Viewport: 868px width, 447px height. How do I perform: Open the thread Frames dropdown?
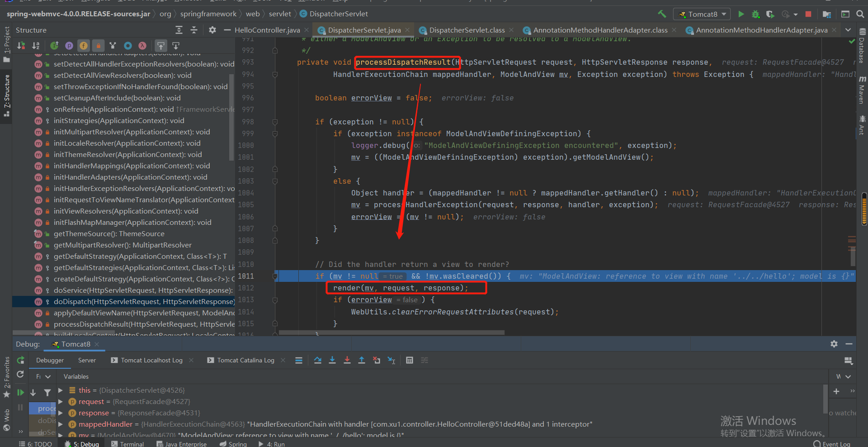pos(43,376)
